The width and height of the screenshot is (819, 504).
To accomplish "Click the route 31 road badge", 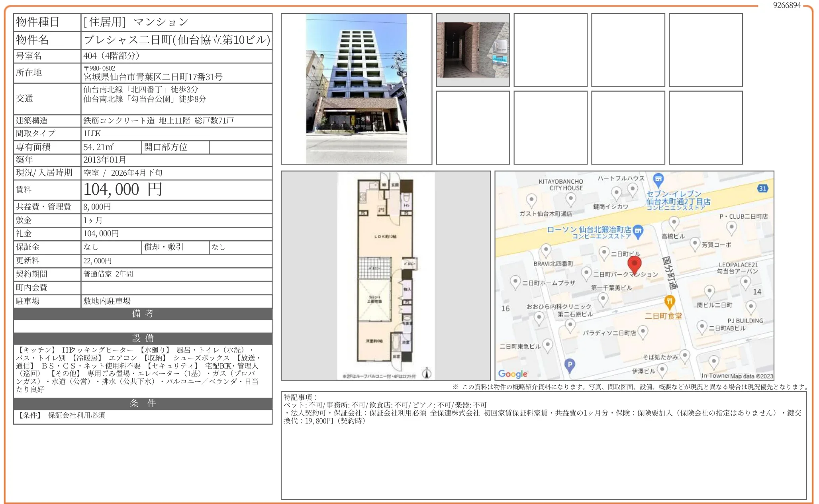I will coord(762,188).
